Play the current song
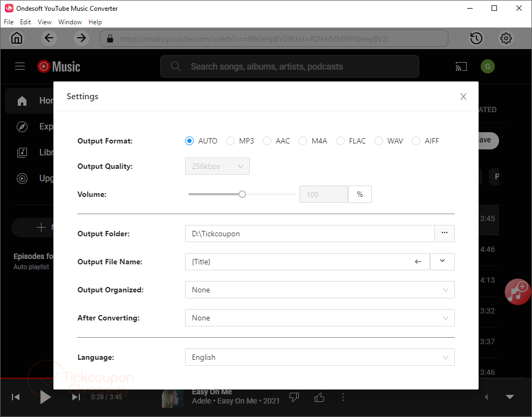The image size is (532, 417). pyautogui.click(x=45, y=397)
